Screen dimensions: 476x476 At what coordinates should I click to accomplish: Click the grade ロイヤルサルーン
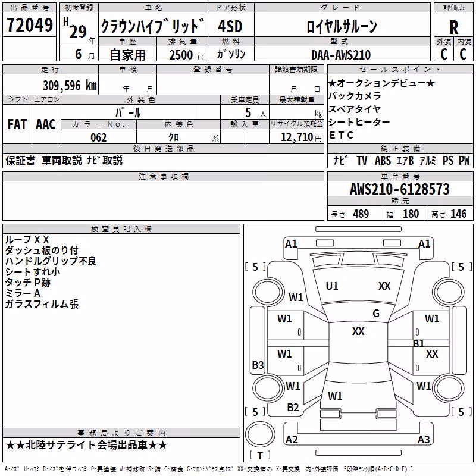pyautogui.click(x=342, y=26)
